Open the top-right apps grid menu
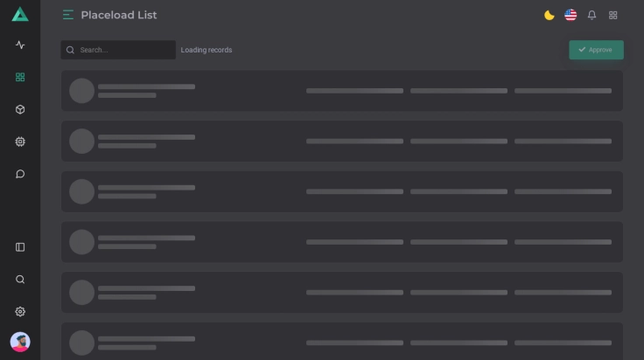Screen dimensions: 644x360 pyautogui.click(x=613, y=15)
